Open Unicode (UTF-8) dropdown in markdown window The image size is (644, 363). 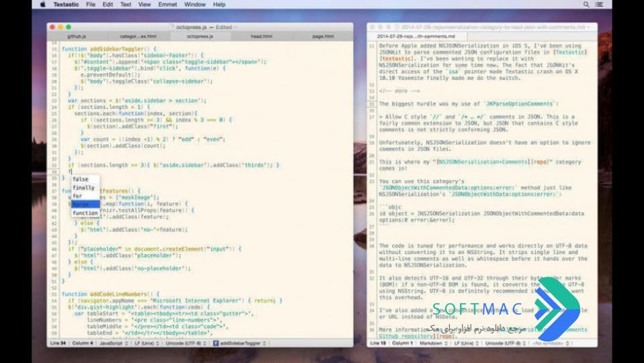pos(506,343)
